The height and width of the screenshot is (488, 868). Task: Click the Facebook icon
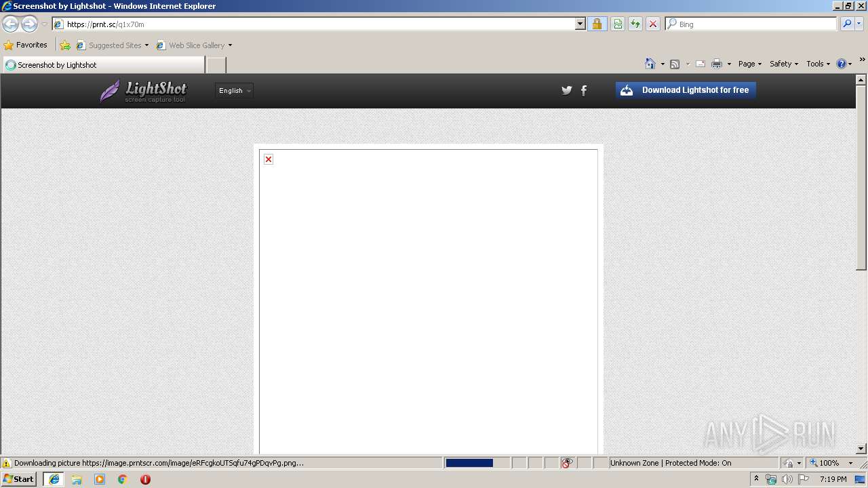(x=584, y=90)
